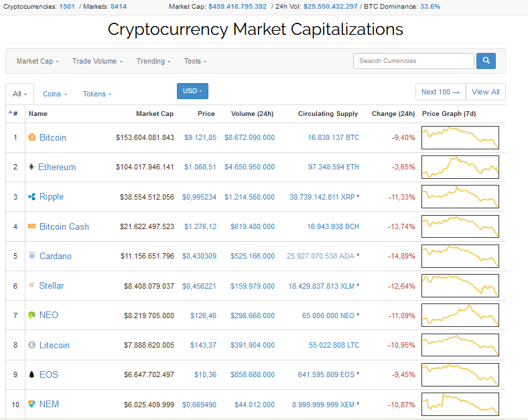Click the NEM logo icon
528x420 pixels.
(x=32, y=404)
